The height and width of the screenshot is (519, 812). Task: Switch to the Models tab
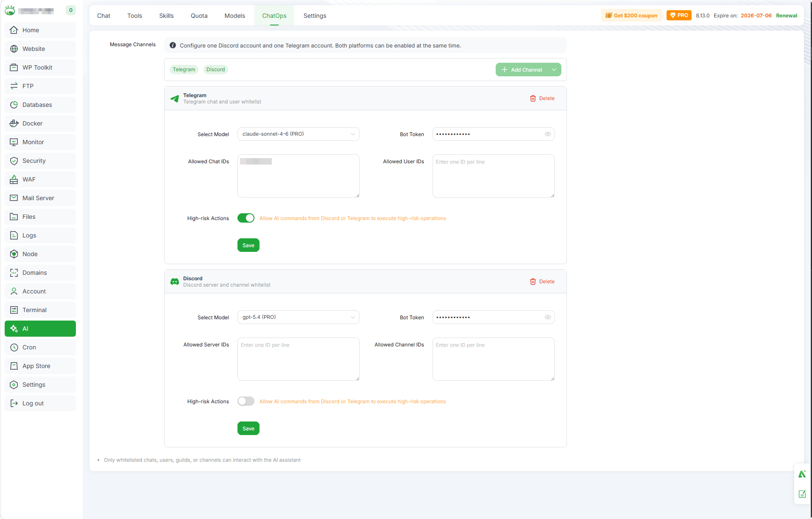235,16
